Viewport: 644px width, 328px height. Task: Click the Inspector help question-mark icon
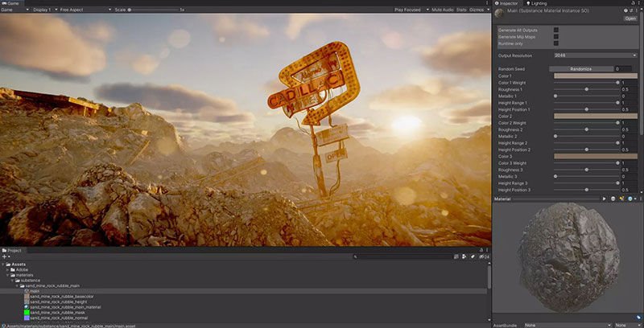click(x=625, y=10)
